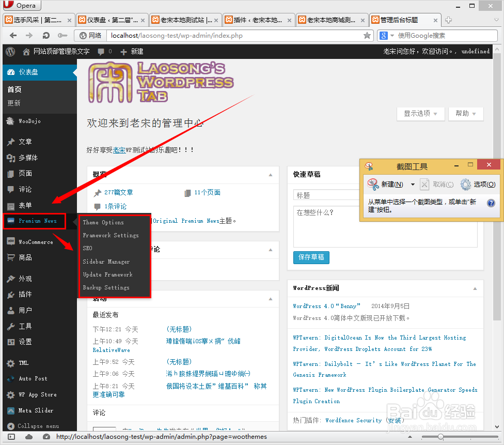Screen dimensions: 504x445
Task: Go forward with the browser forward arrow
Action: coord(29,35)
